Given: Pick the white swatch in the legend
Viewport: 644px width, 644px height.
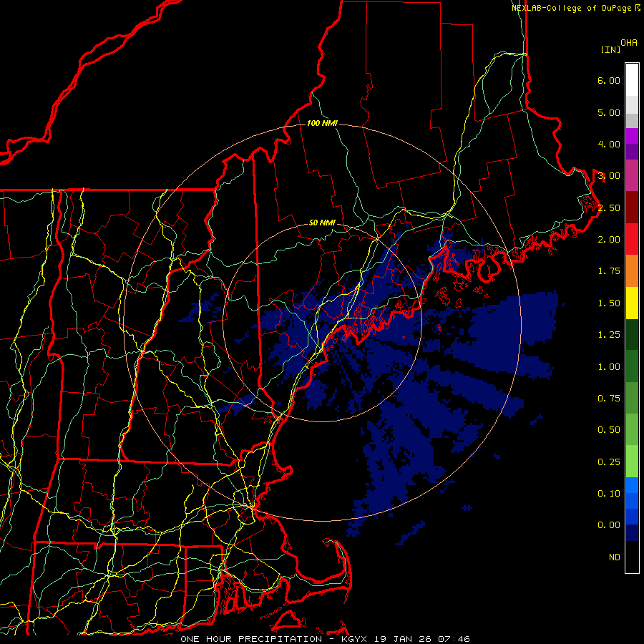Looking at the screenshot, I should click(x=632, y=80).
